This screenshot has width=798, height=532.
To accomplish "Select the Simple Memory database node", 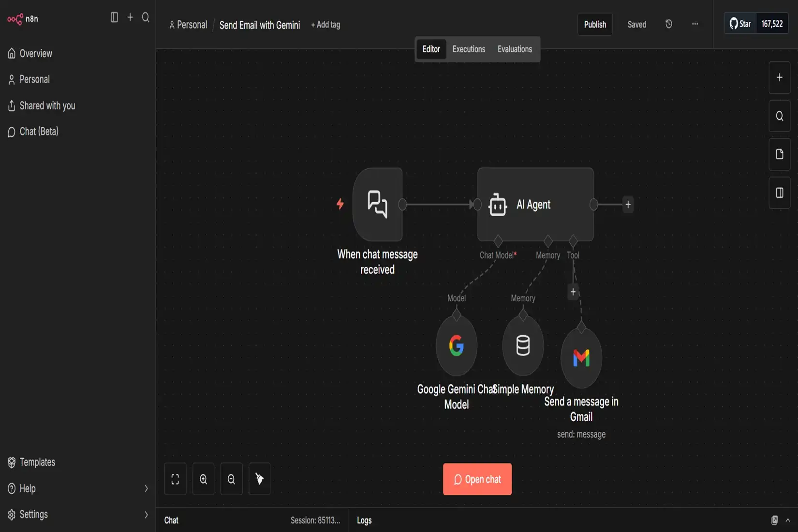I will tap(523, 346).
